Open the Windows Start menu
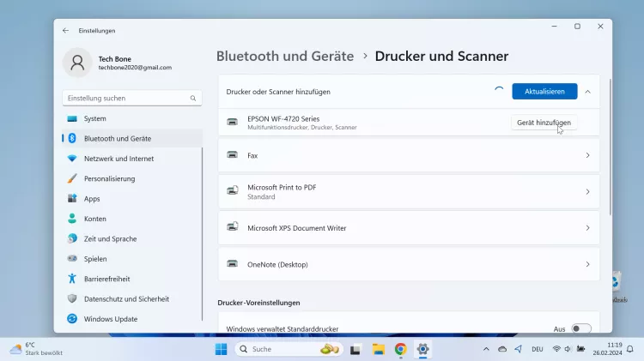 221,349
